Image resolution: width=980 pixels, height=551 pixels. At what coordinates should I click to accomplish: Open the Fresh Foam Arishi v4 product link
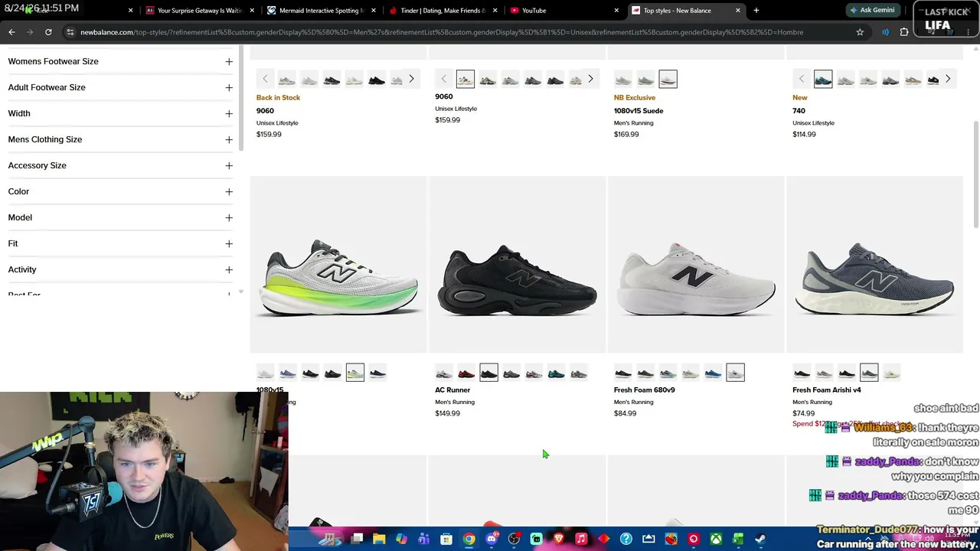(827, 390)
